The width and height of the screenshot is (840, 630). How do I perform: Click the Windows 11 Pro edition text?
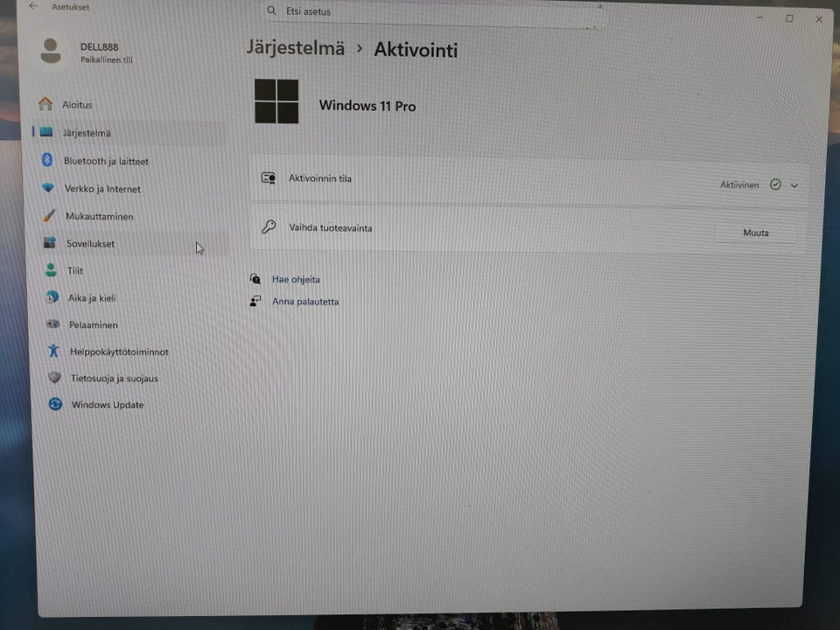[367, 106]
